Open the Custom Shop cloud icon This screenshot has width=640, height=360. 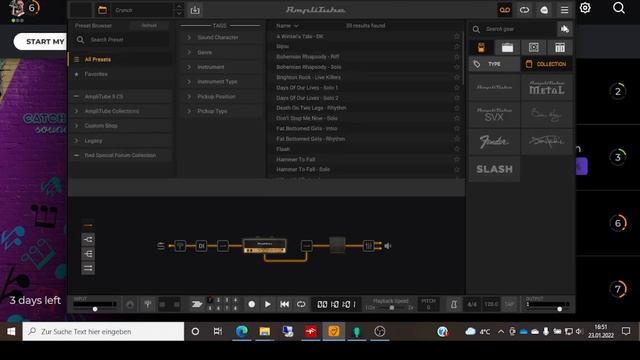click(544, 10)
